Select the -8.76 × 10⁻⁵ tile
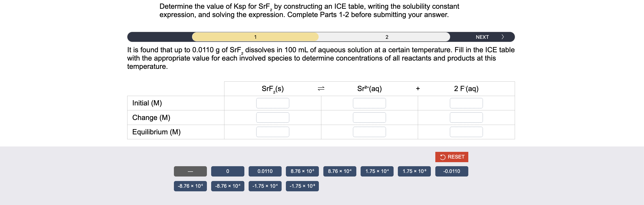The width and height of the screenshot is (644, 205). 190,186
